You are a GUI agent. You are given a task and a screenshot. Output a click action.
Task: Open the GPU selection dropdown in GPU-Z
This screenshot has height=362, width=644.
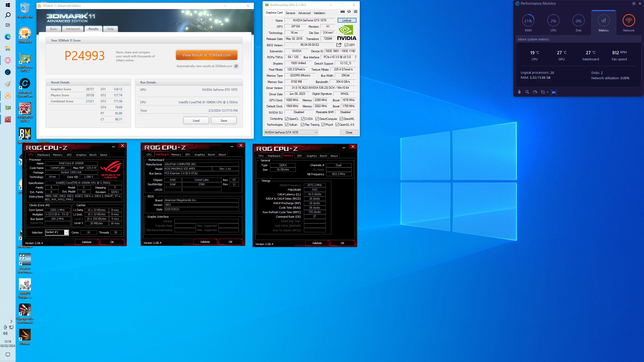(x=291, y=132)
